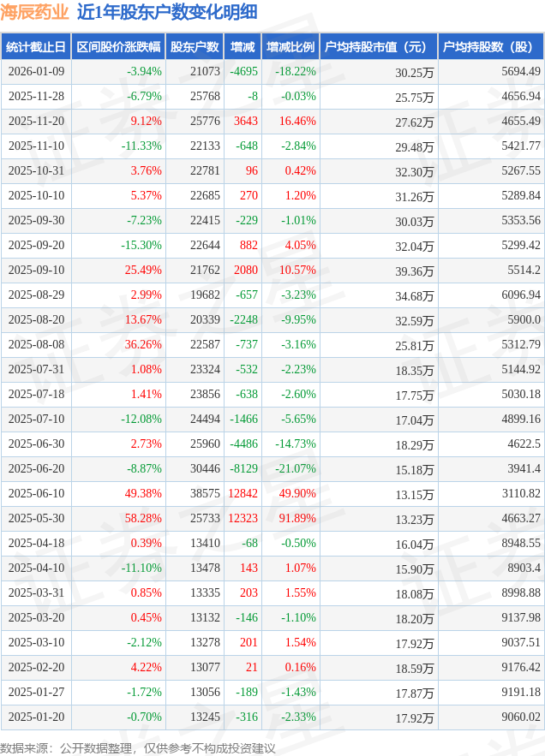Select the 9191.18 average shares cell
Viewport: 545px width, 756px height.
520,692
